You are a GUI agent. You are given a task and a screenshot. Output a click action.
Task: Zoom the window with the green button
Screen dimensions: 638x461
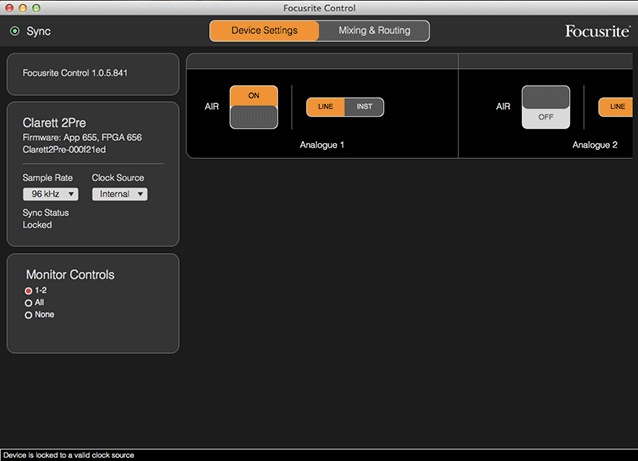point(36,8)
